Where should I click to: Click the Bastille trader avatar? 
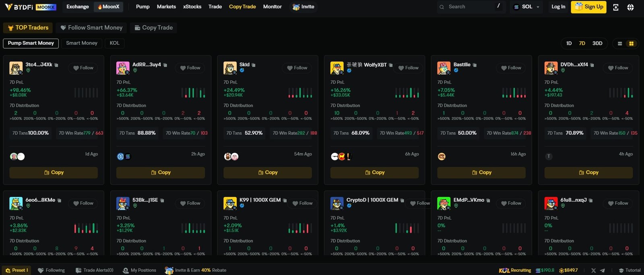pos(444,68)
